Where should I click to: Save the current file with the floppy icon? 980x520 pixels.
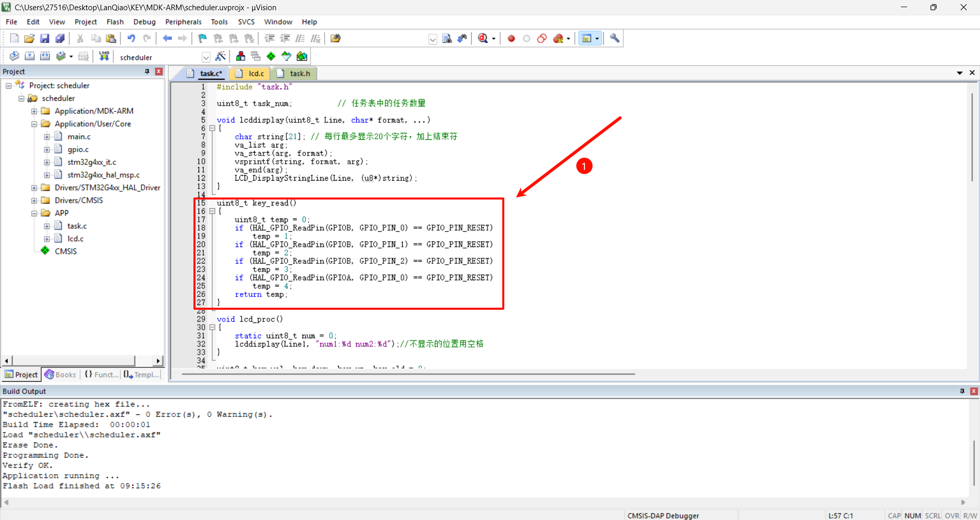[45, 38]
